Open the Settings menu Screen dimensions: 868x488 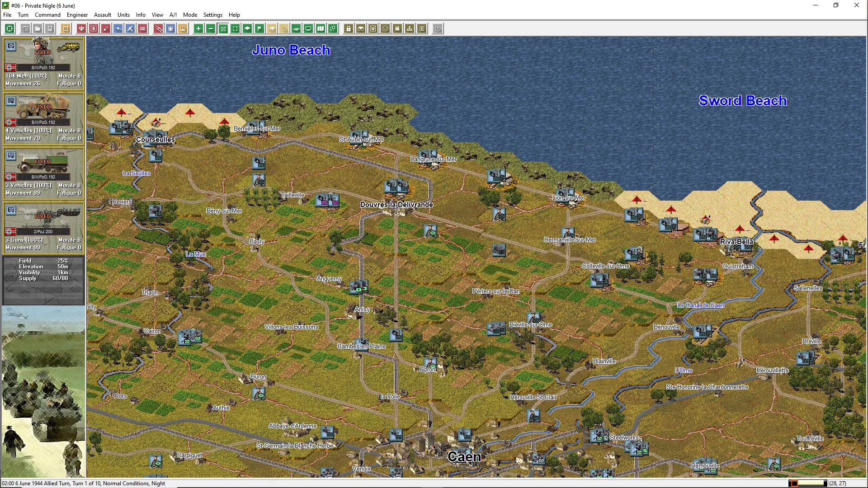click(212, 15)
